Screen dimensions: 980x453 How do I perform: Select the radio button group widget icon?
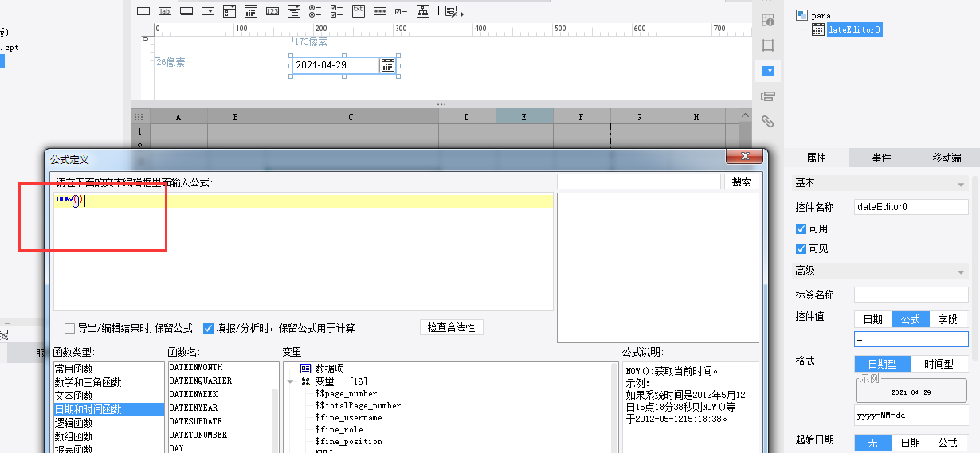[316, 11]
